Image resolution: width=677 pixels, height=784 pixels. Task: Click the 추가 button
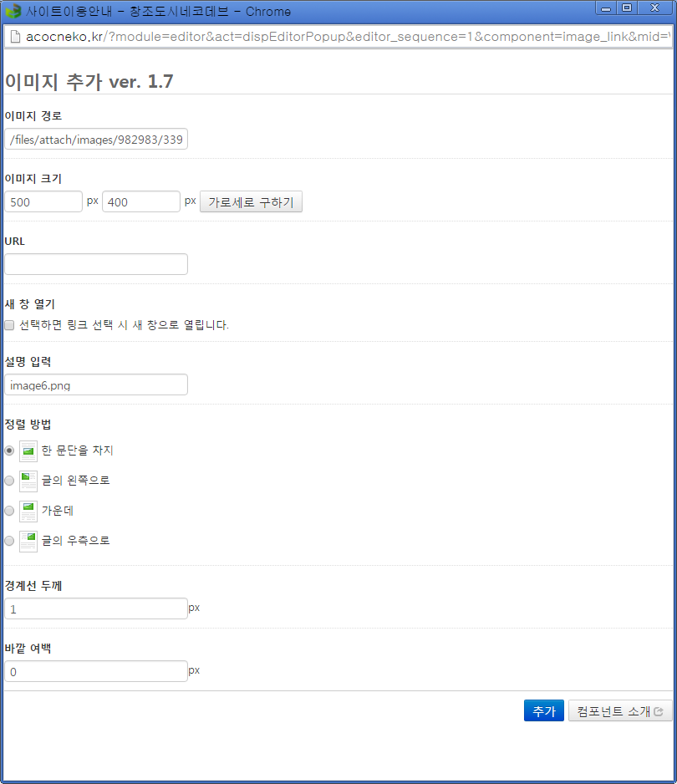pyautogui.click(x=544, y=710)
